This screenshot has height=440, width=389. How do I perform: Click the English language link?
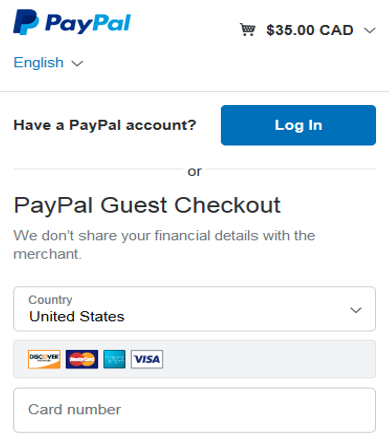(x=39, y=63)
